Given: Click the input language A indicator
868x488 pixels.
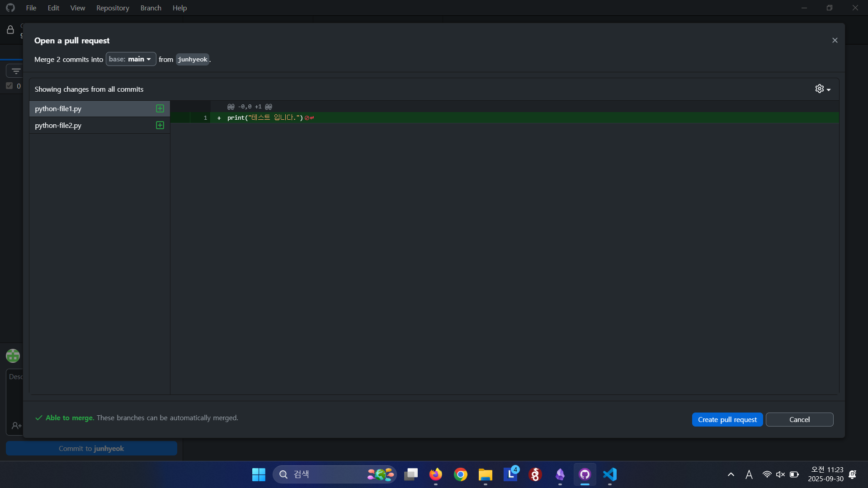Looking at the screenshot, I should [749, 474].
